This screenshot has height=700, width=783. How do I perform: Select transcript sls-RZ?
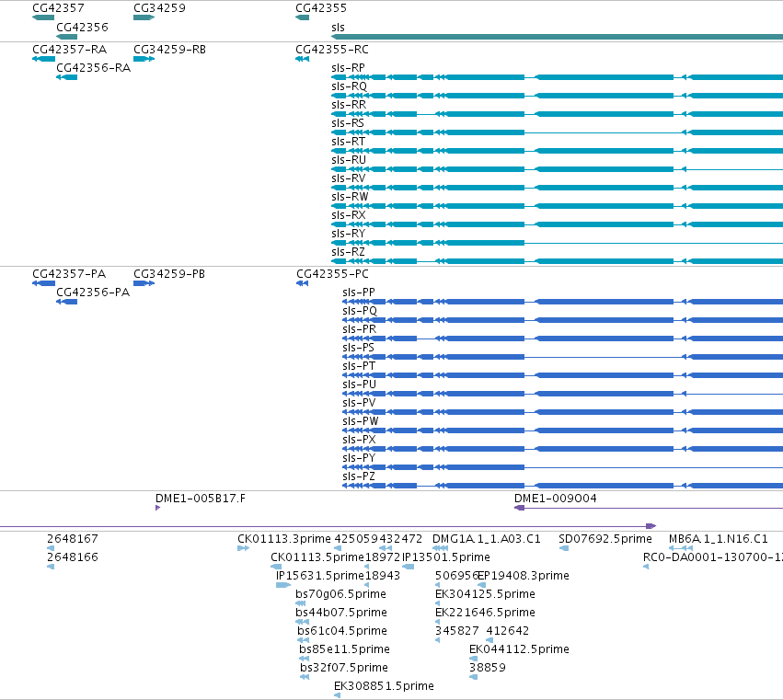click(348, 253)
